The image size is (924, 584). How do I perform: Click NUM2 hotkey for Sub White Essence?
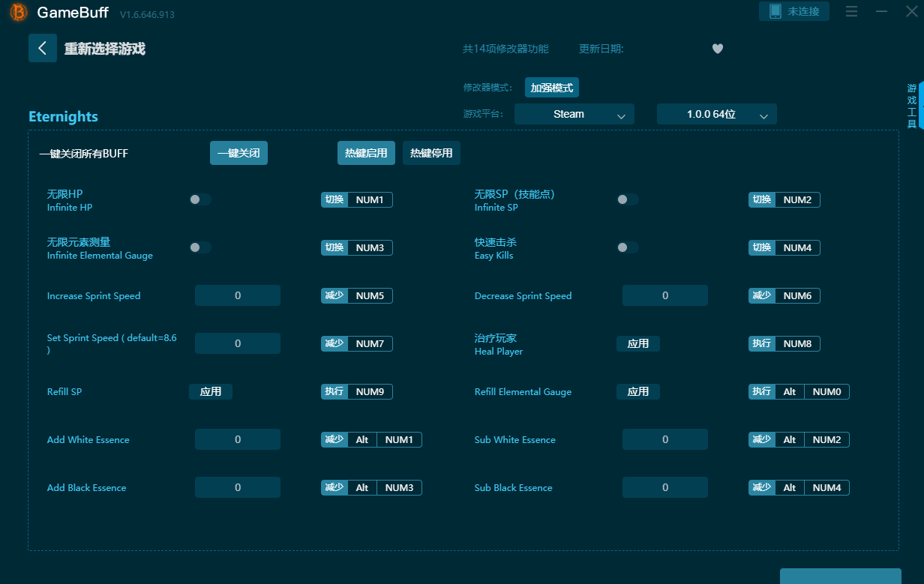point(826,439)
